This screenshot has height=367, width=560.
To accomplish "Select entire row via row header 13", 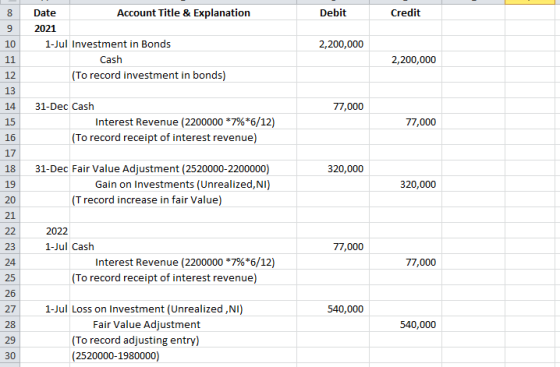I will [x=10, y=91].
